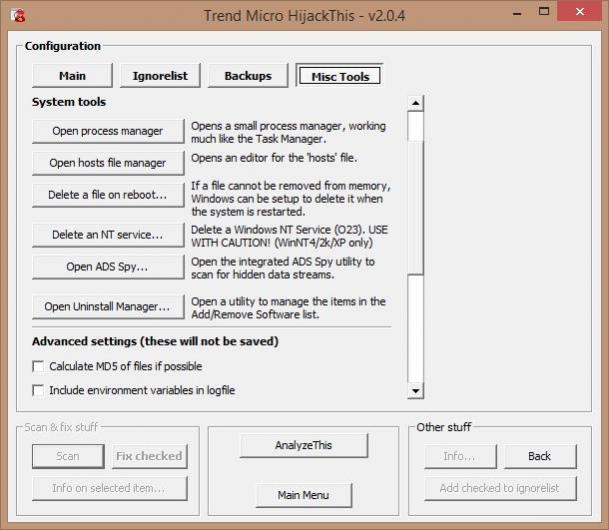The width and height of the screenshot is (609, 530).
Task: Click Info on selected item button
Action: 110,488
